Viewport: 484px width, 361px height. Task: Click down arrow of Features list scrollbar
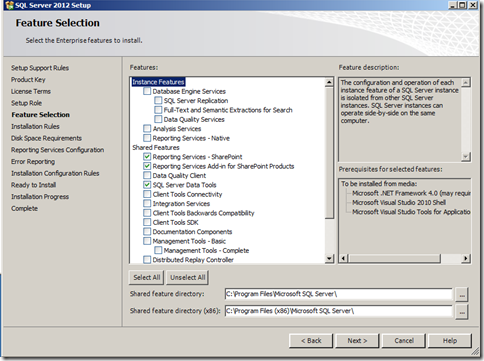click(329, 259)
